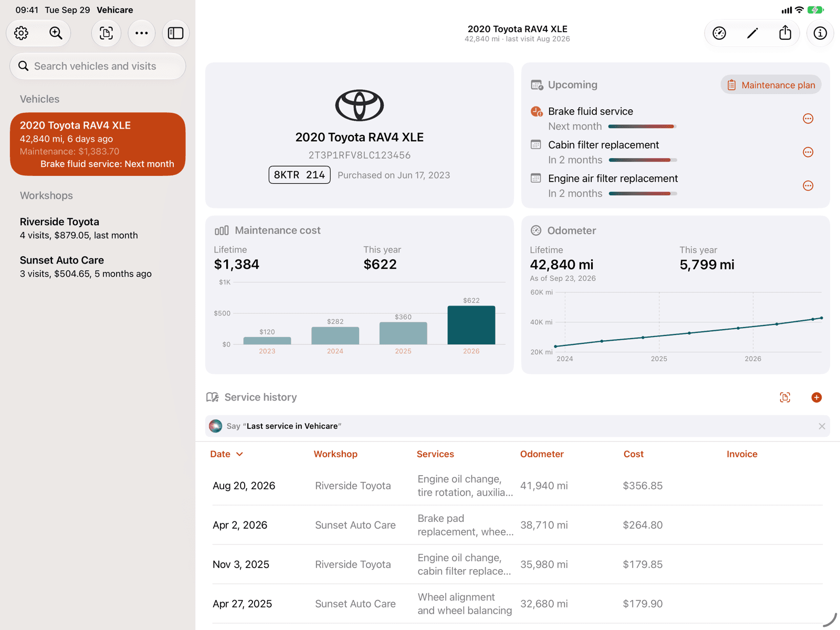This screenshot has width=840, height=630.
Task: Open options for Brake fluid service
Action: point(808,119)
